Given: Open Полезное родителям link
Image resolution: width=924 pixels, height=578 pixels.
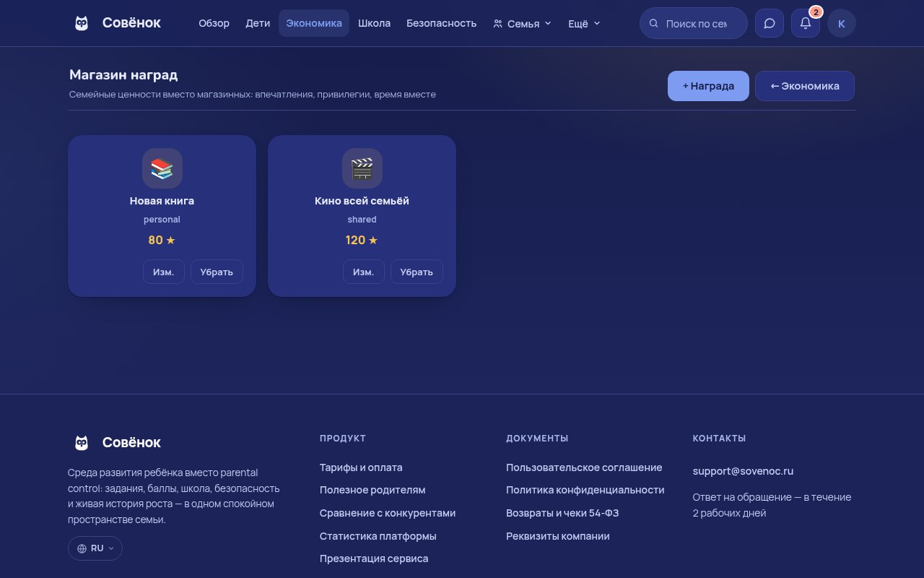Looking at the screenshot, I should point(372,490).
